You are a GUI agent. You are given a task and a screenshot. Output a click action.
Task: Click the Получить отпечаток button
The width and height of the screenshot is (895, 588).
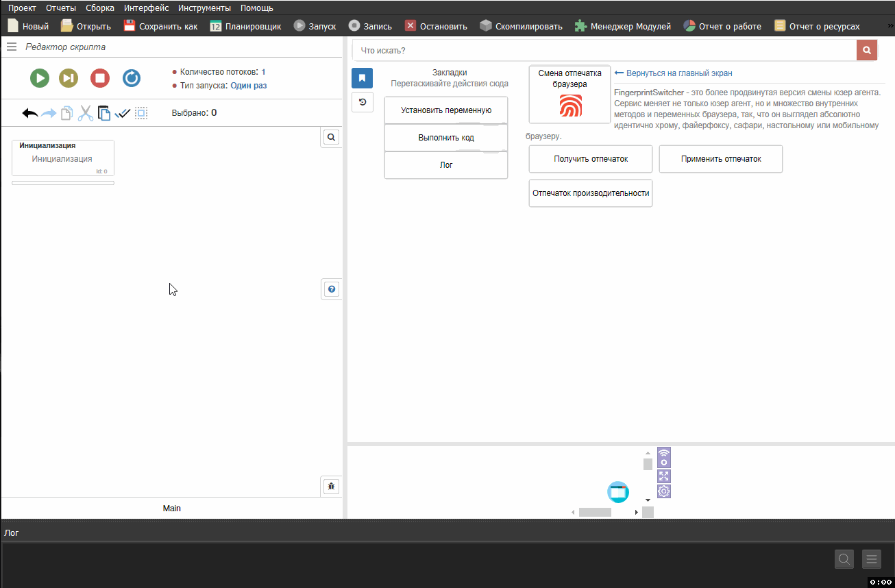[x=591, y=159]
